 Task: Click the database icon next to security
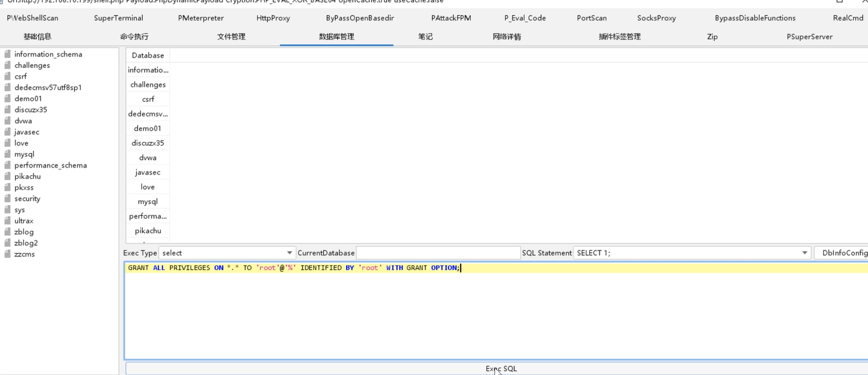pos(8,199)
